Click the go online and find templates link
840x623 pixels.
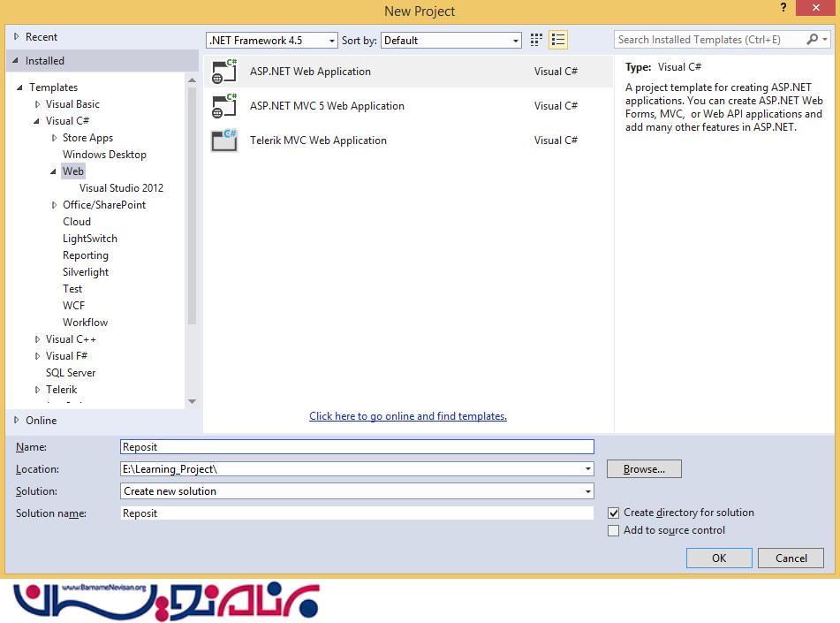[408, 416]
